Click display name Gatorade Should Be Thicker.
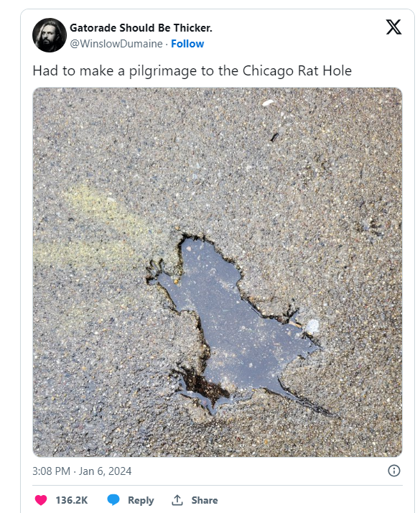The image size is (420, 513). point(141,28)
